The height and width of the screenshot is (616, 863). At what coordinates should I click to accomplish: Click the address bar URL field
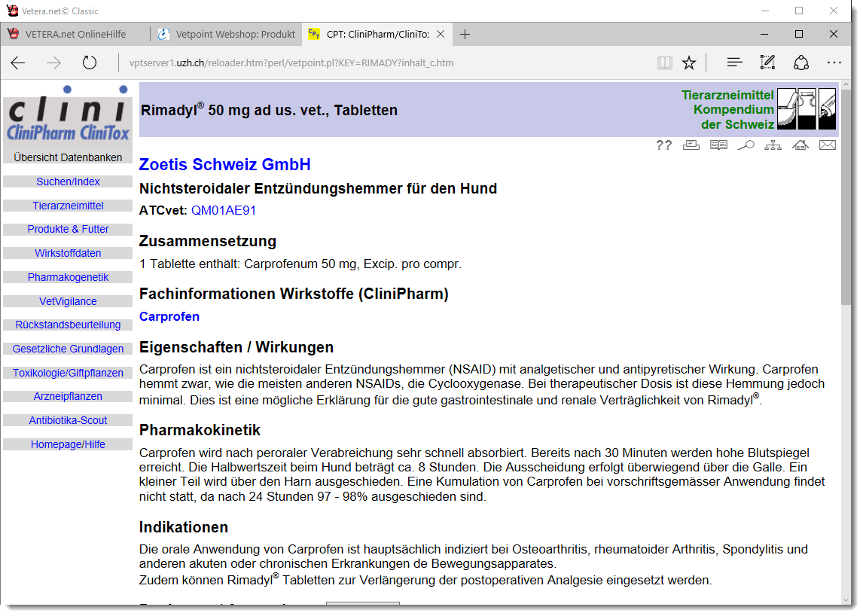pyautogui.click(x=377, y=63)
